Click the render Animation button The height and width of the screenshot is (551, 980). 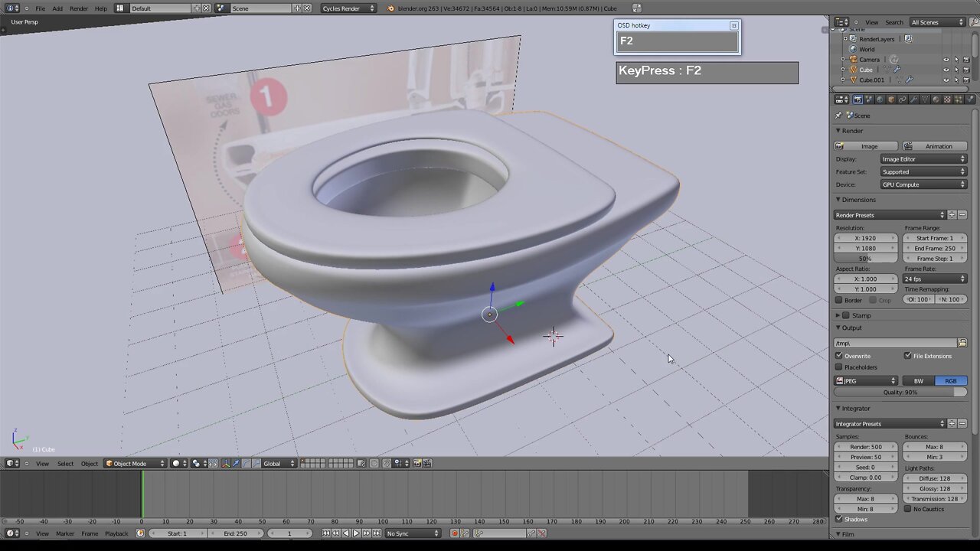[x=935, y=146]
